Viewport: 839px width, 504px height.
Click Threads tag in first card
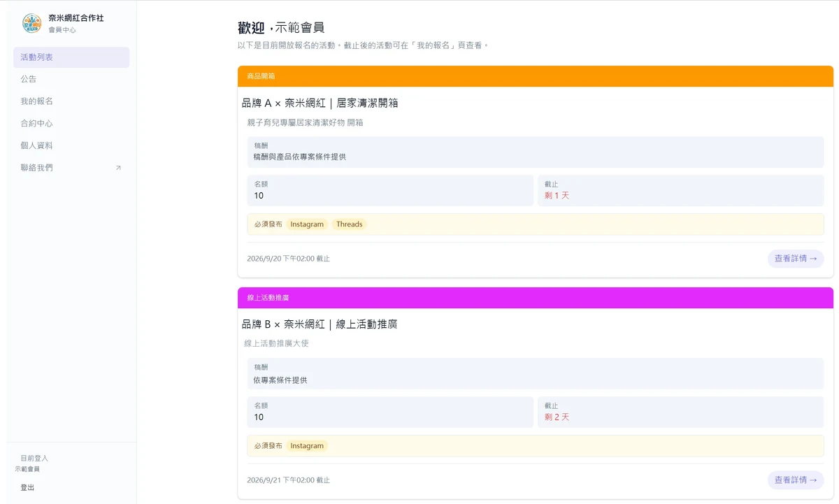coord(349,224)
